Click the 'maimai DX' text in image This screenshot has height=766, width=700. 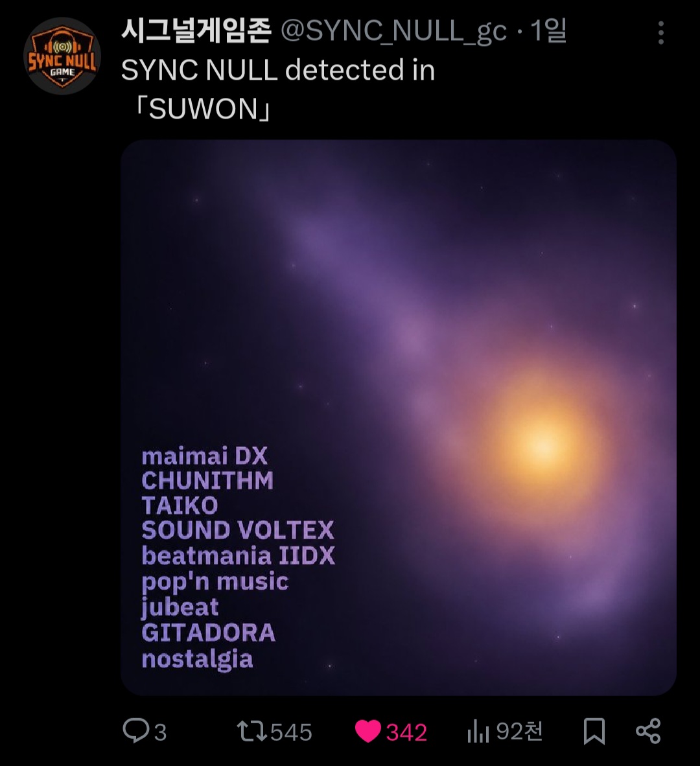click(204, 456)
